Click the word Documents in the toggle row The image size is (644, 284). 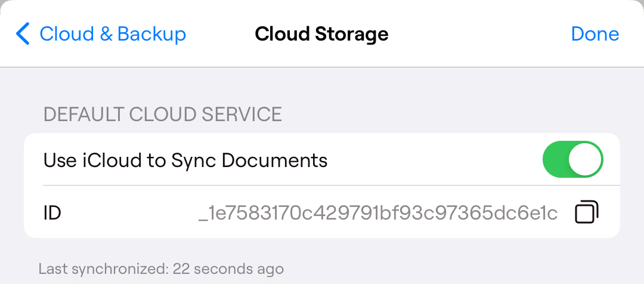pyautogui.click(x=275, y=160)
